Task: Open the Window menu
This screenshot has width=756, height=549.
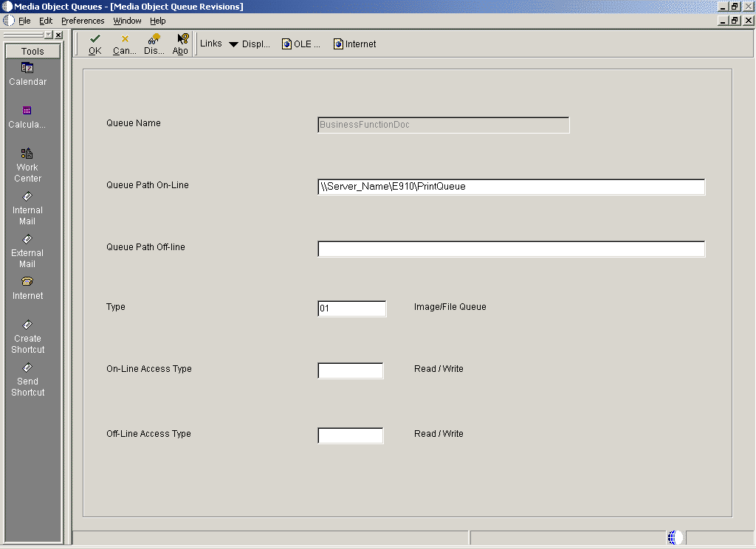Action: (x=127, y=21)
